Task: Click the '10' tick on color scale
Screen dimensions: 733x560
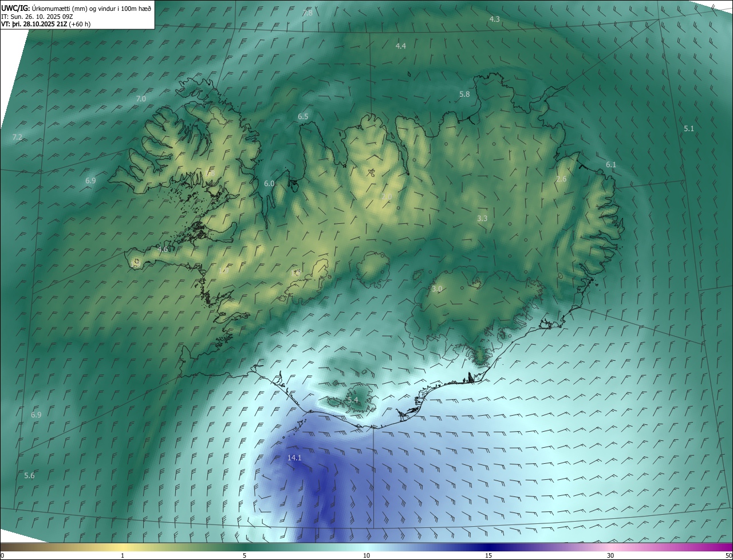Action: (366, 555)
